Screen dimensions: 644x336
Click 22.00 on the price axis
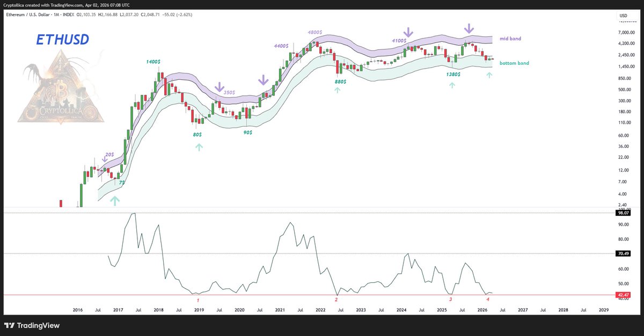pyautogui.click(x=623, y=158)
